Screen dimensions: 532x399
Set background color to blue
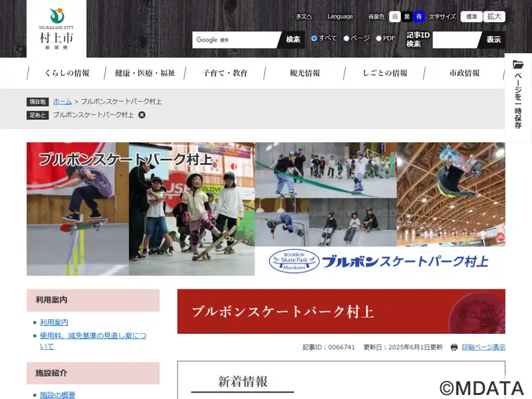click(419, 17)
